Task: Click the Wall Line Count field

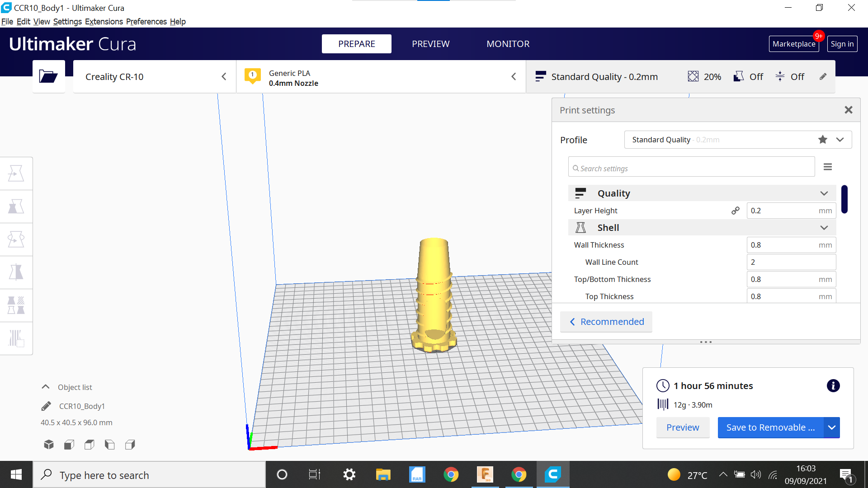Action: (x=791, y=262)
